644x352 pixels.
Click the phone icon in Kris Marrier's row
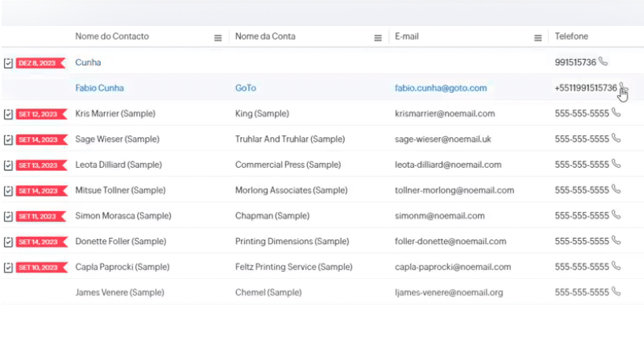tap(616, 113)
